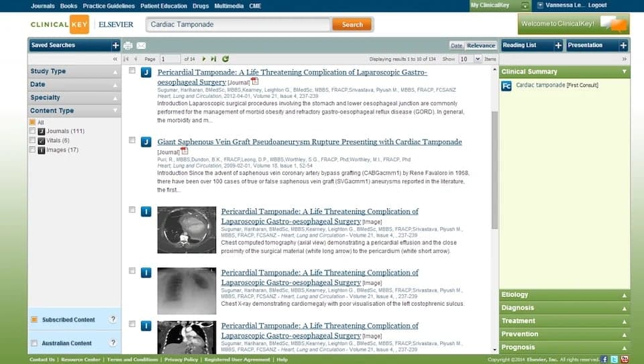Toggle Australian Content checkbox
The height and width of the screenshot is (364, 644).
(x=34, y=343)
